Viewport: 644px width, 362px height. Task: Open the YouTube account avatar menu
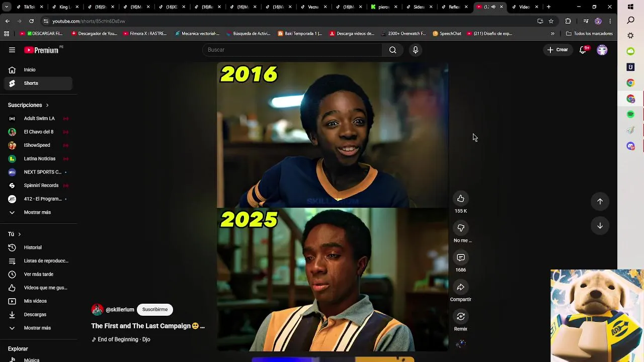(x=602, y=50)
